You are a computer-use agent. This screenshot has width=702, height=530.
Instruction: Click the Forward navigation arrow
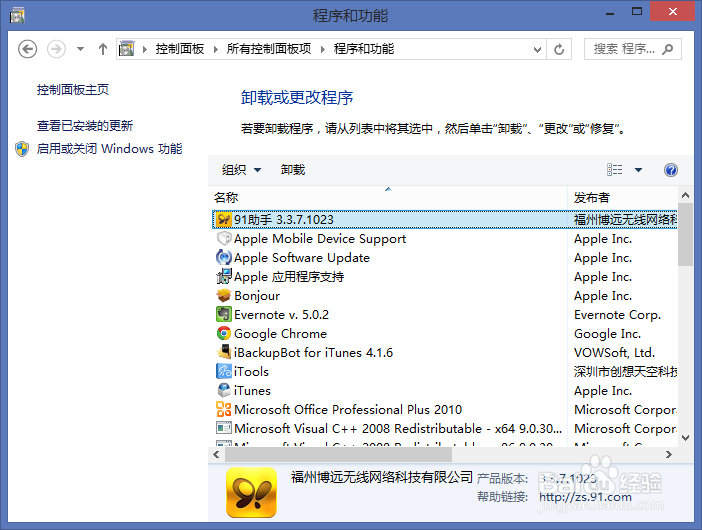tap(56, 49)
